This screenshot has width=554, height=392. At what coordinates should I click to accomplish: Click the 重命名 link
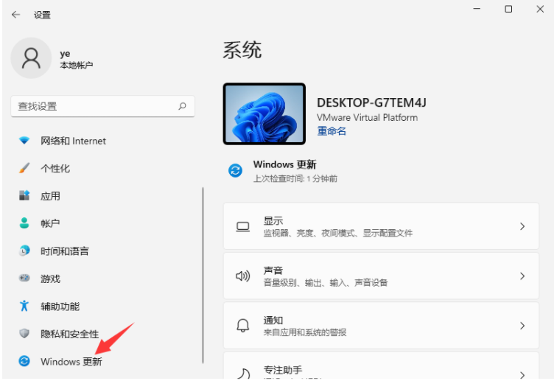(332, 130)
